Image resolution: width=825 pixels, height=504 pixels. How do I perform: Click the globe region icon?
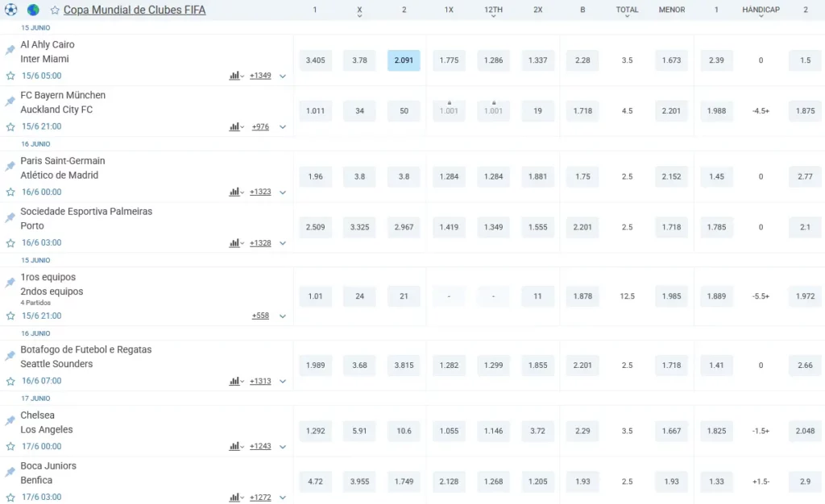pyautogui.click(x=33, y=10)
